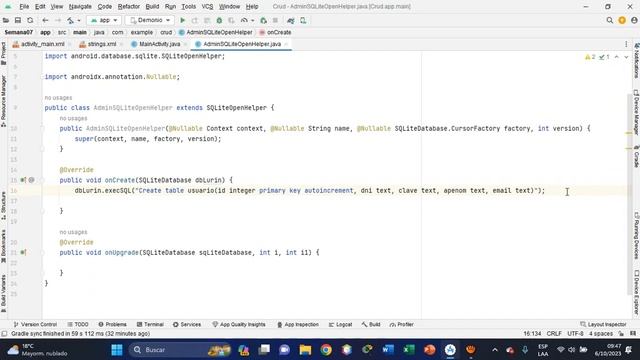Open the App Quality Insights tool window
Image resolution: width=640 pixels, height=360 pixels.
point(239,324)
